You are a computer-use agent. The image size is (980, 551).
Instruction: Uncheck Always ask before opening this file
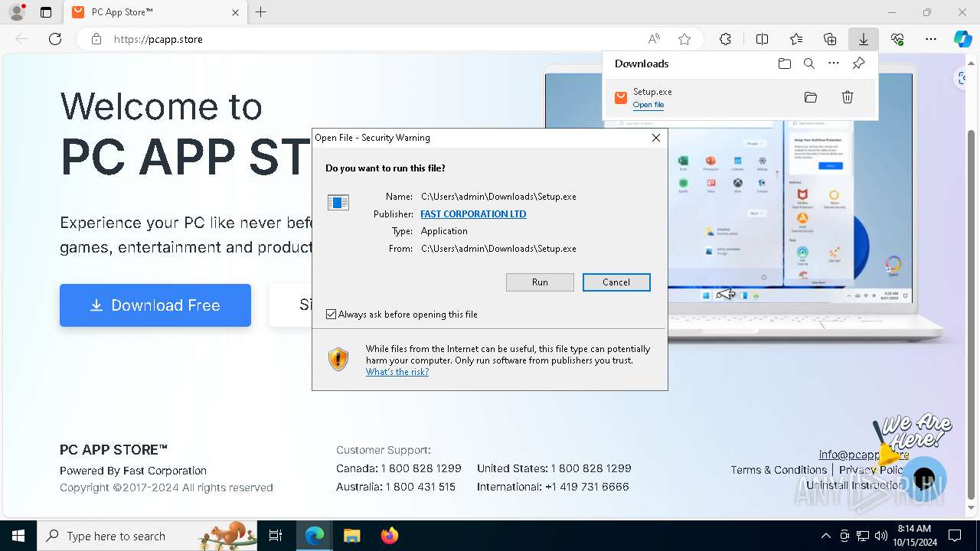click(x=331, y=315)
